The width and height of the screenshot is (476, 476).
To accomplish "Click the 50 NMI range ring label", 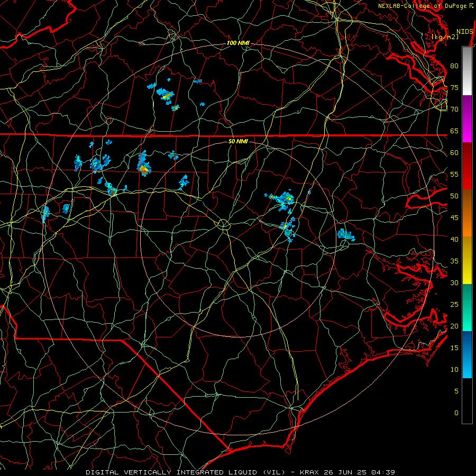I will (238, 141).
